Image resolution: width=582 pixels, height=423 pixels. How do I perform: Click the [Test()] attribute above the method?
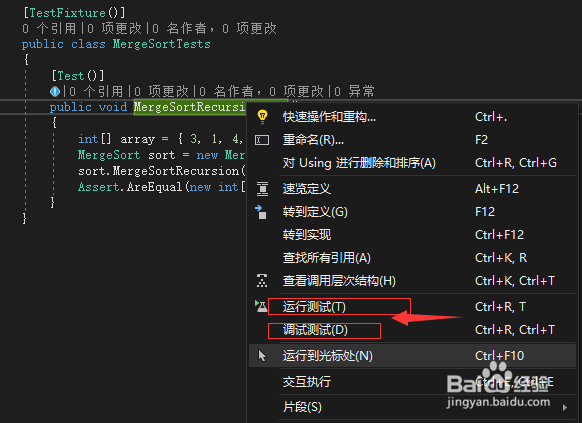pos(78,76)
